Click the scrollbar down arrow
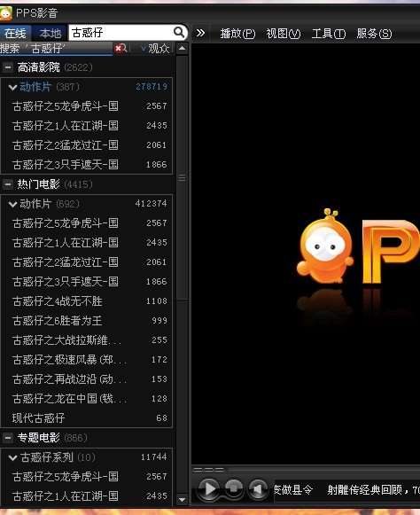420x515 pixels. [182, 500]
